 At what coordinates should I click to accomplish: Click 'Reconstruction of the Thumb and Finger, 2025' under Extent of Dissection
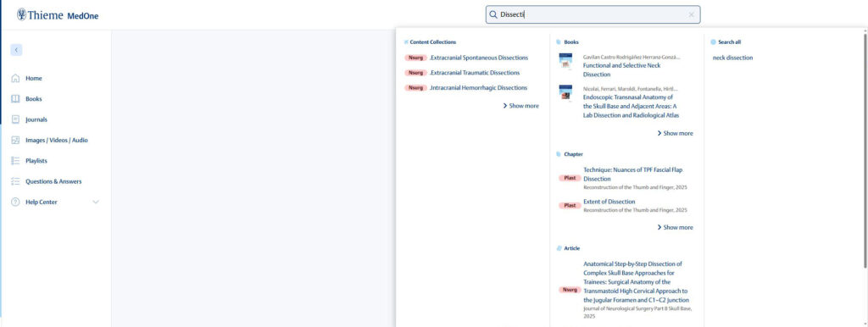[x=635, y=210]
